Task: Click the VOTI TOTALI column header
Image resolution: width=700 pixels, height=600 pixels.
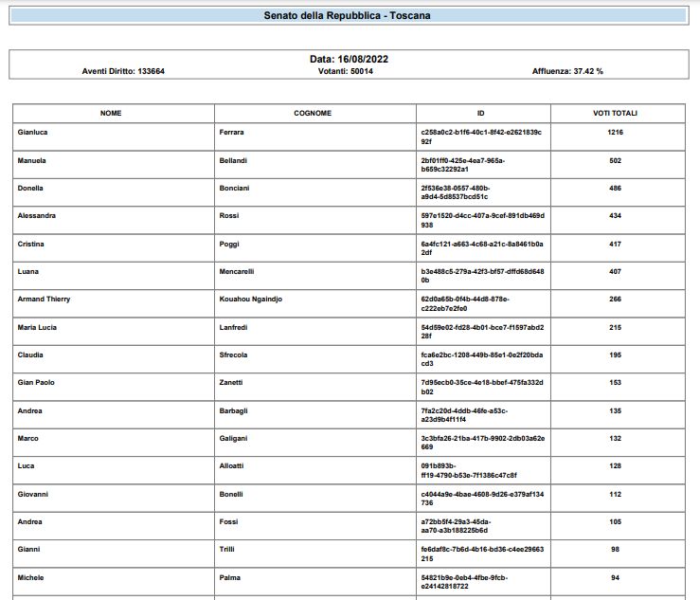Action: pos(615,113)
